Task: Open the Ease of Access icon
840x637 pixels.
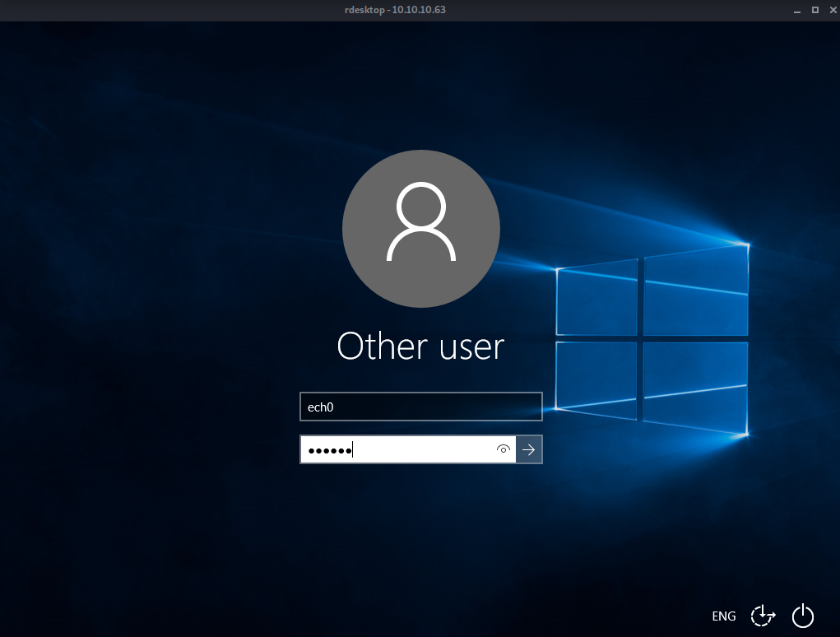Action: (763, 616)
